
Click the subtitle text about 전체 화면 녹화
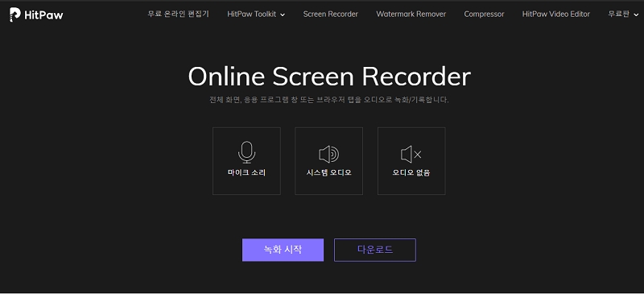[x=329, y=100]
